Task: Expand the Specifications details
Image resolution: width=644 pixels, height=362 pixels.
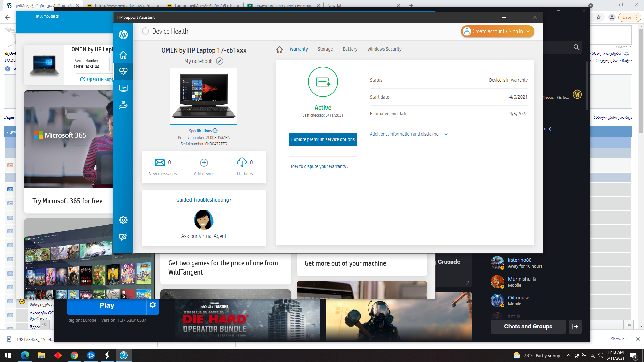Action: [x=203, y=131]
